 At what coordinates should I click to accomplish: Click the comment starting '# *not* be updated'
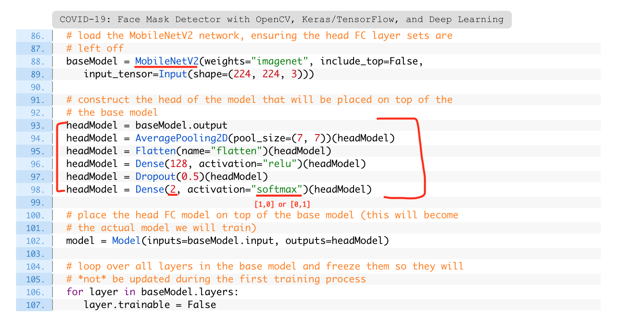point(216,279)
